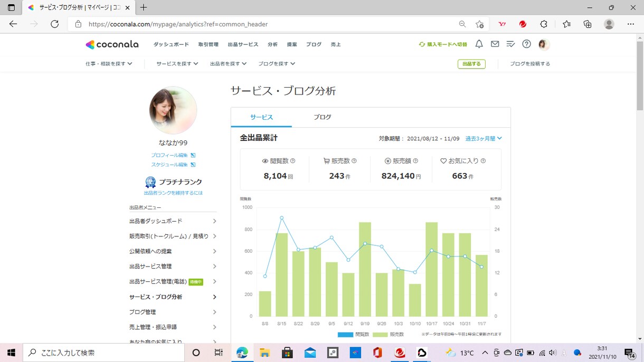644x362 pixels.
Task: Expand the 仕事・相談を探す dropdown
Action: [109, 64]
